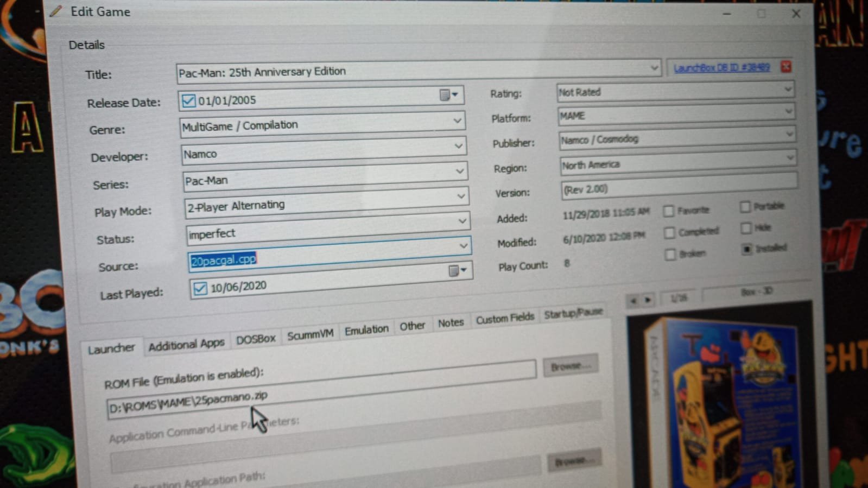Open the LaunchBox DB ID link
This screenshot has width=868, height=488.
coord(721,68)
